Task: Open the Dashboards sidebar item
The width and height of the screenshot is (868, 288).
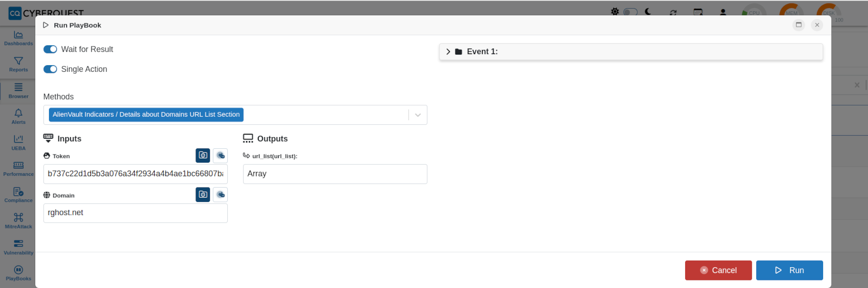Action: [18, 38]
